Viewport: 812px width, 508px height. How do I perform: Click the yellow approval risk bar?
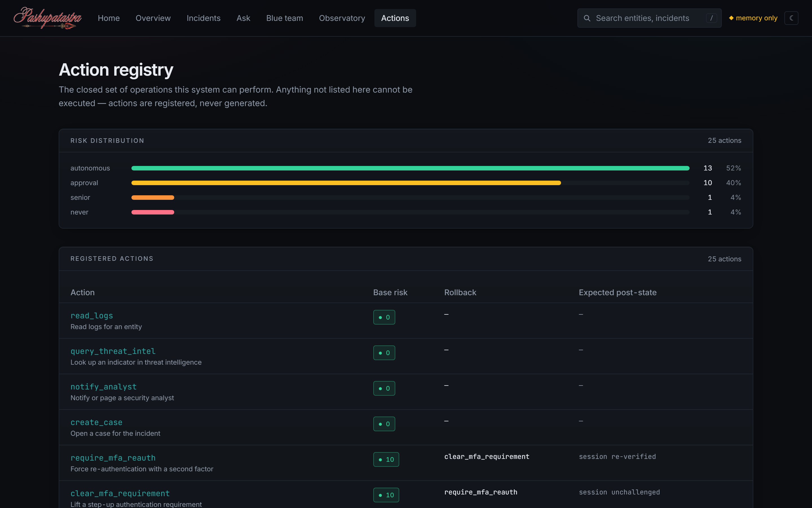point(346,183)
